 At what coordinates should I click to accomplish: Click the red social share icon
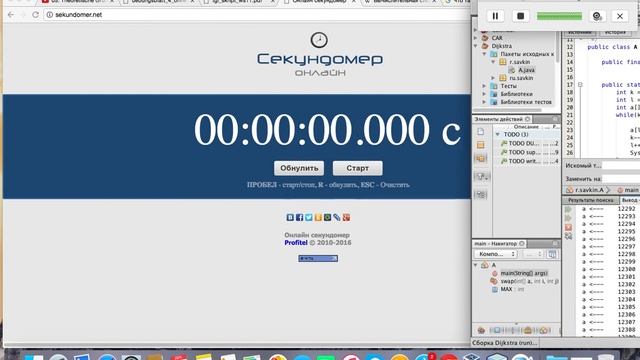[346, 218]
